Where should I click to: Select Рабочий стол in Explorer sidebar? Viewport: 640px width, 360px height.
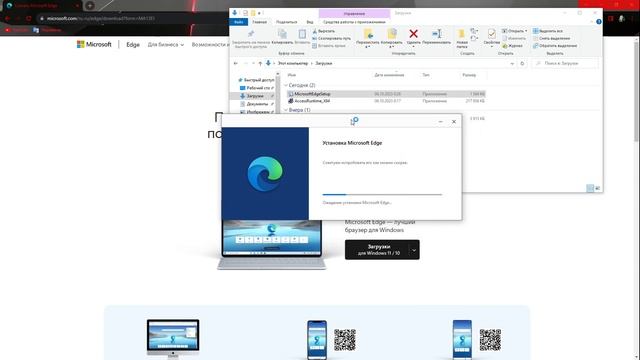(256, 88)
